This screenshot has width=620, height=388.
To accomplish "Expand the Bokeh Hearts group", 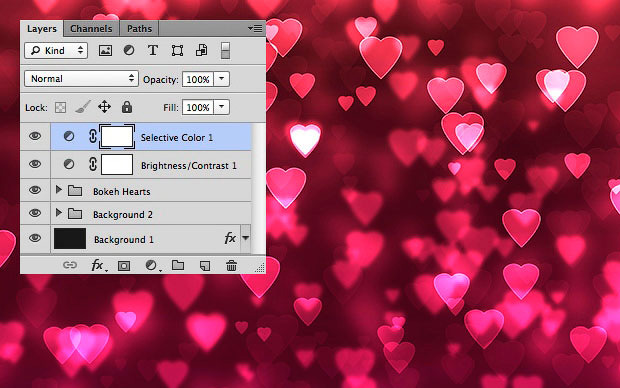I will (59, 190).
